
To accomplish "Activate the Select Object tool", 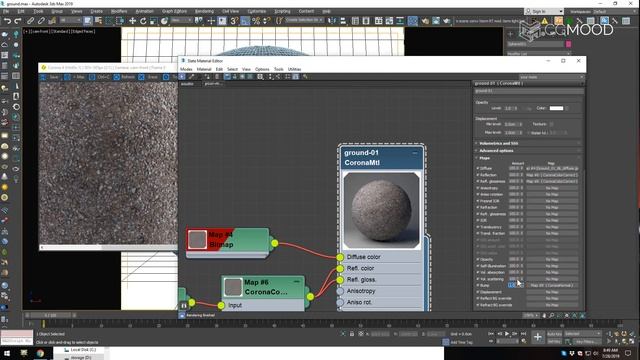I will [x=87, y=21].
